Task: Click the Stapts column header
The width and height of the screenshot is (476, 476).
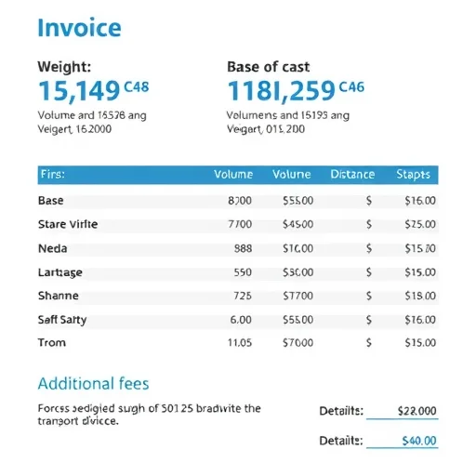Action: (414, 175)
